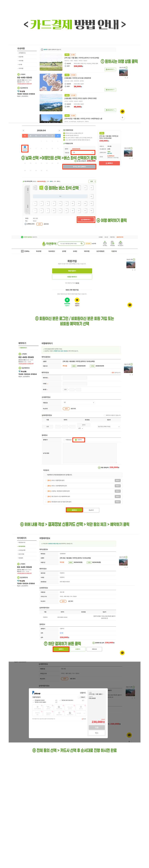Open the yellow Kakao chat bubble icon
This screenshot has height=868, width=149.
[x=130, y=305]
